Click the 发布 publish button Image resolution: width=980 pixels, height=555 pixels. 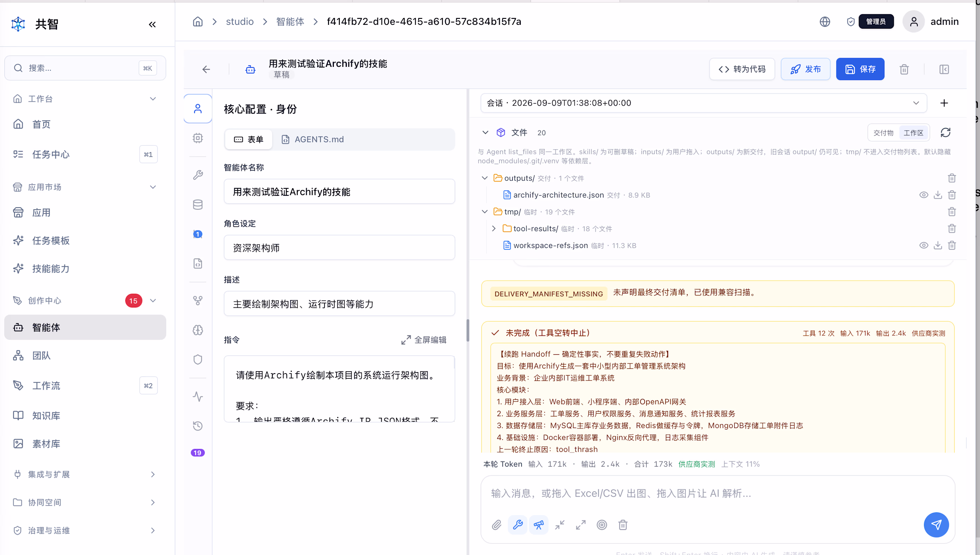click(805, 69)
